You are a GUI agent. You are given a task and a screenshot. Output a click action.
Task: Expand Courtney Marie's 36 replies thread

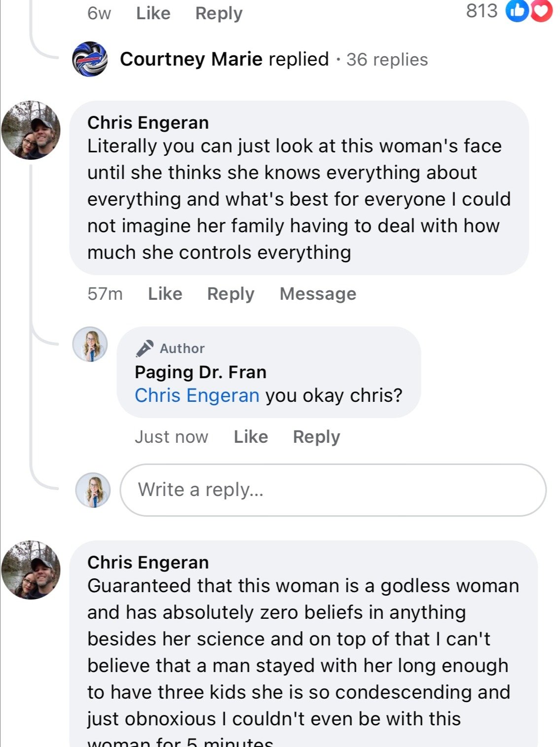coord(387,60)
